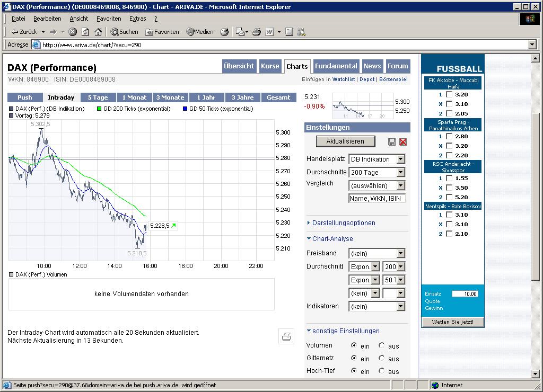Click the green trend arrow beside 5.228,5
Screen dimensions: 543x392
tap(174, 226)
